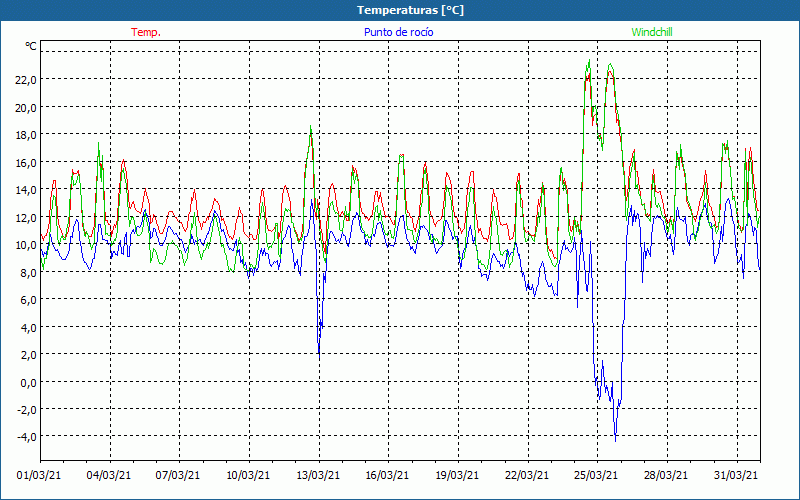Click the green Windchill legend label
Viewport: 800px width, 500px height.
[x=652, y=32]
